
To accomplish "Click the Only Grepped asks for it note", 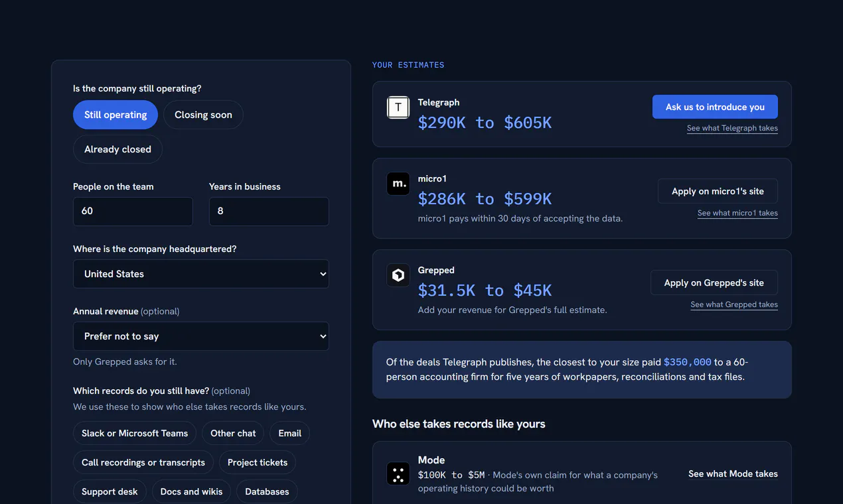I will tap(125, 361).
